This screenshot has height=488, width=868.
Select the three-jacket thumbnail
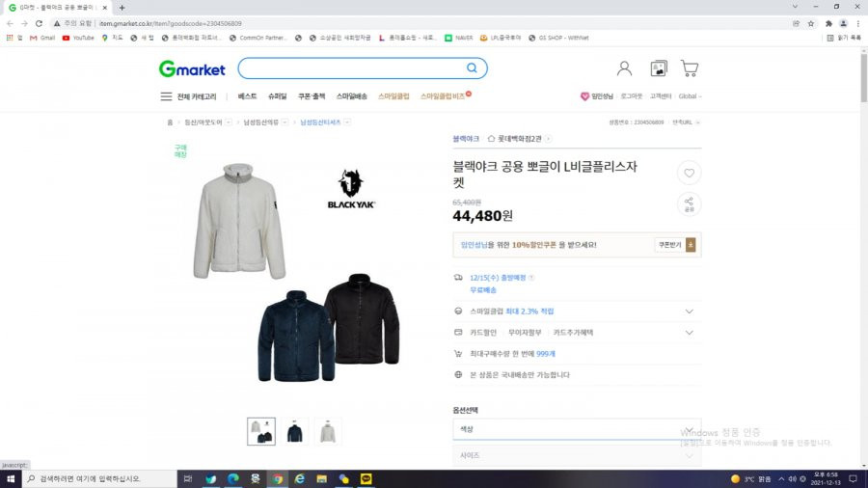pyautogui.click(x=261, y=431)
